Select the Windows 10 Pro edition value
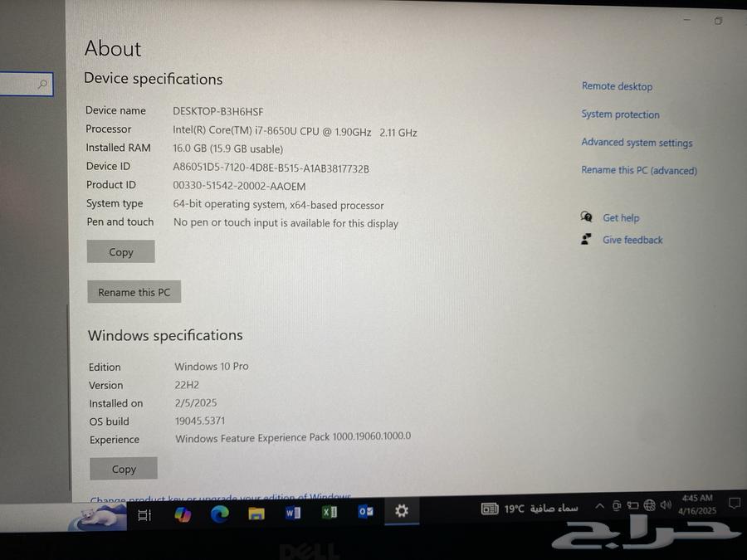The image size is (747, 560). pos(212,366)
